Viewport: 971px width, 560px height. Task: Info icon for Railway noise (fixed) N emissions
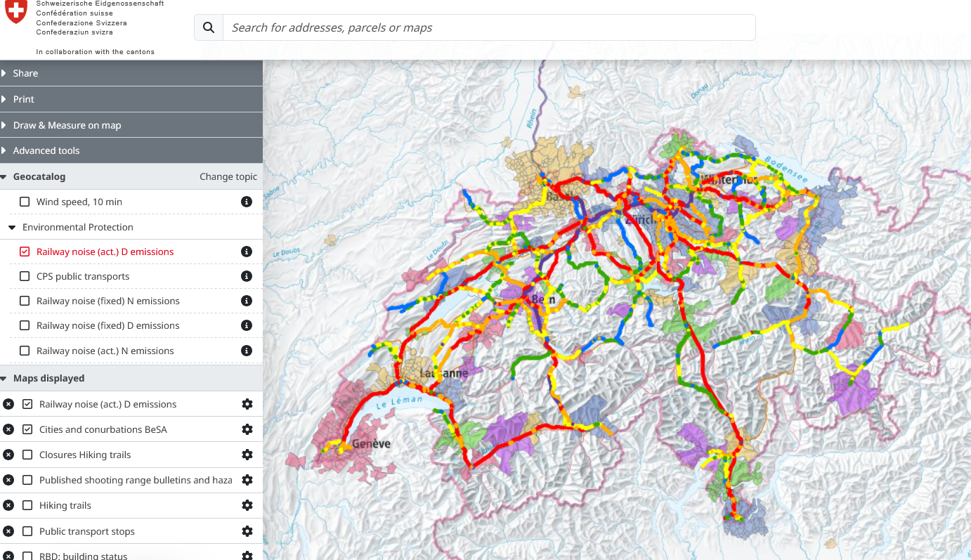tap(246, 301)
